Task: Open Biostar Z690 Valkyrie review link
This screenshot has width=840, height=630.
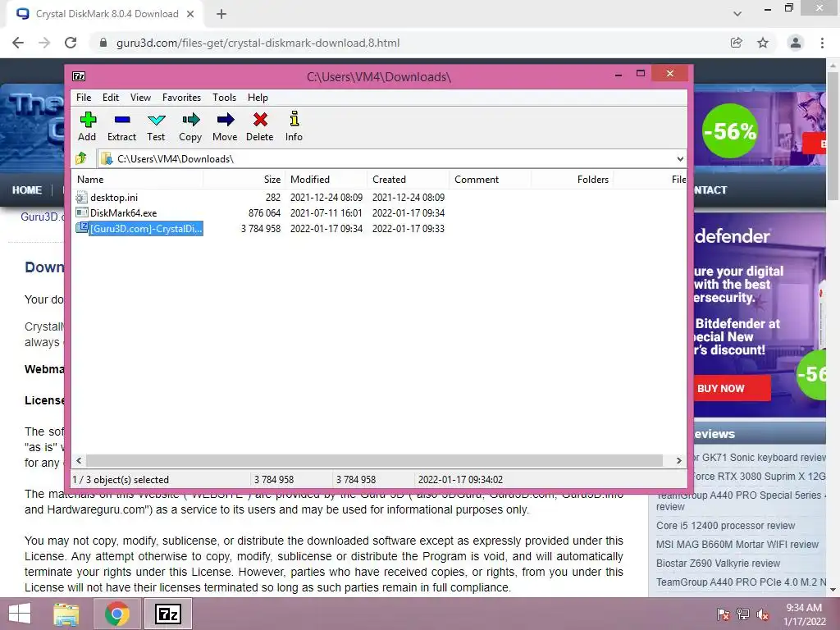Action: click(718, 563)
